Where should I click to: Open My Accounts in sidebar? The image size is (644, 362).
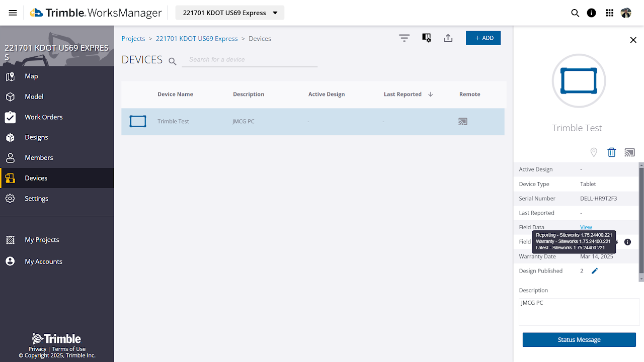click(x=57, y=261)
